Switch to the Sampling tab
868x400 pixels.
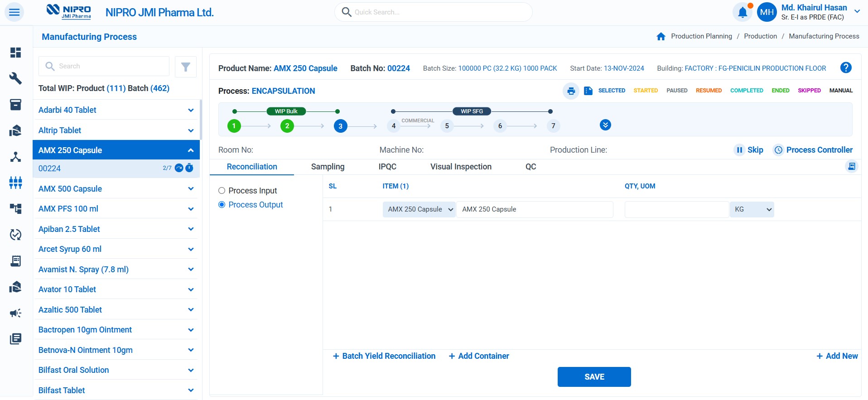pyautogui.click(x=328, y=167)
